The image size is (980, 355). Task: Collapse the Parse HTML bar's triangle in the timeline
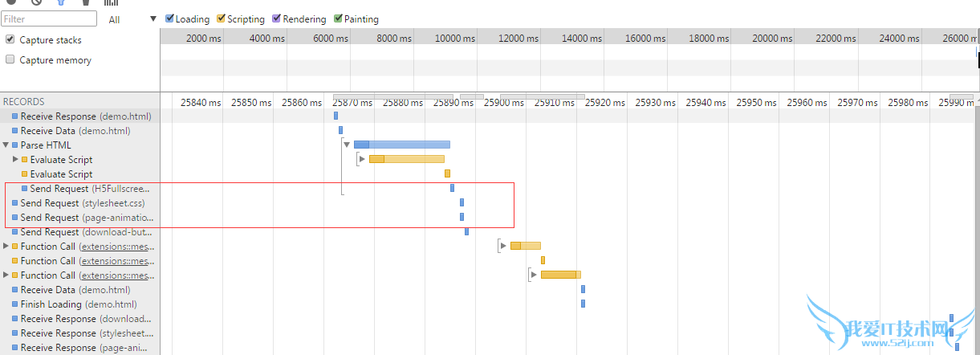(x=347, y=145)
